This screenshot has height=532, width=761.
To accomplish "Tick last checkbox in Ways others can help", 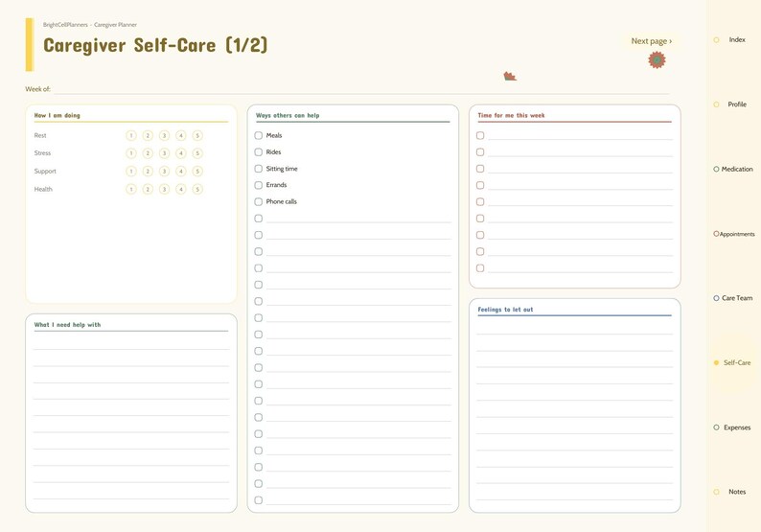I will point(258,500).
